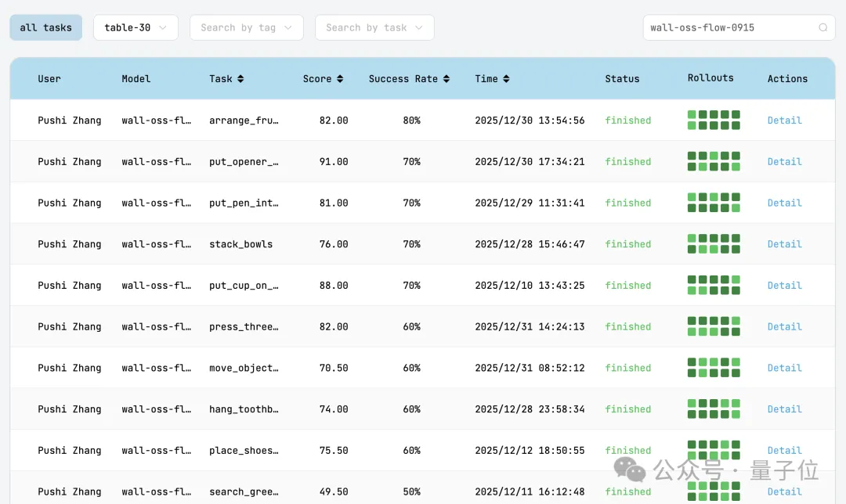This screenshot has width=846, height=504.
Task: Click finished status in place_shoes row
Action: pos(627,451)
